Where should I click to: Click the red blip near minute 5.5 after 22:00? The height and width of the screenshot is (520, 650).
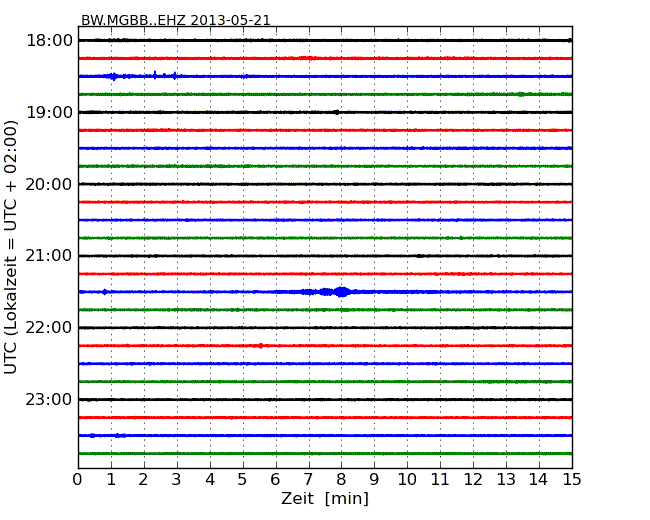(x=260, y=345)
